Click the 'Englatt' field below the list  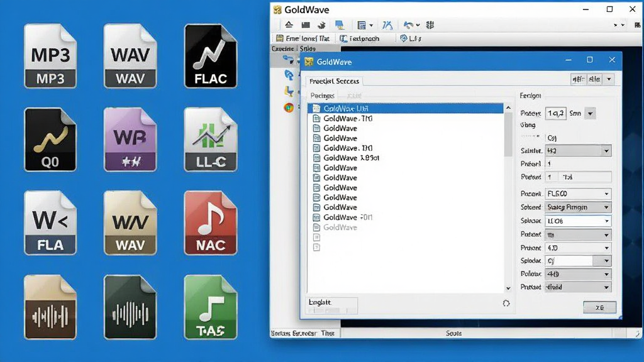click(x=332, y=305)
